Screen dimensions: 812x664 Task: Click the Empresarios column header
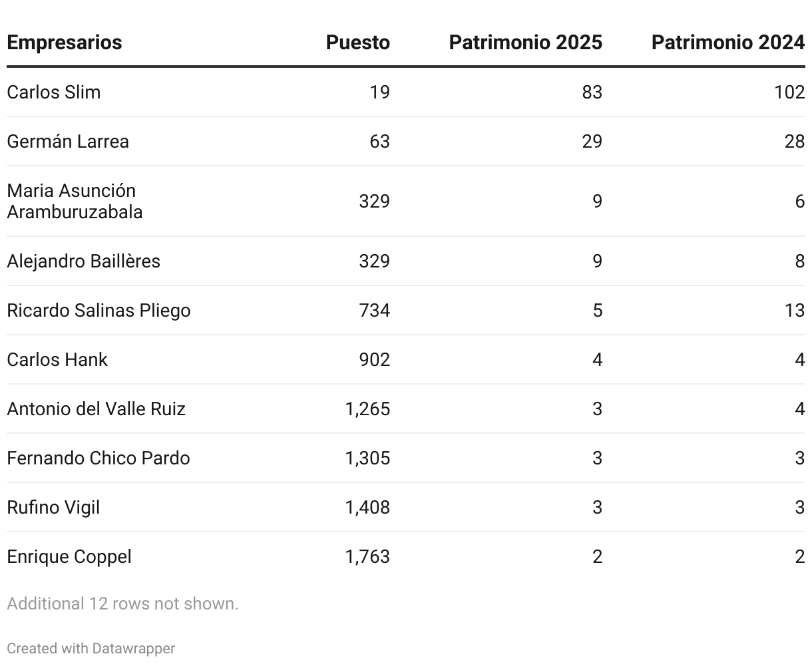tap(65, 43)
